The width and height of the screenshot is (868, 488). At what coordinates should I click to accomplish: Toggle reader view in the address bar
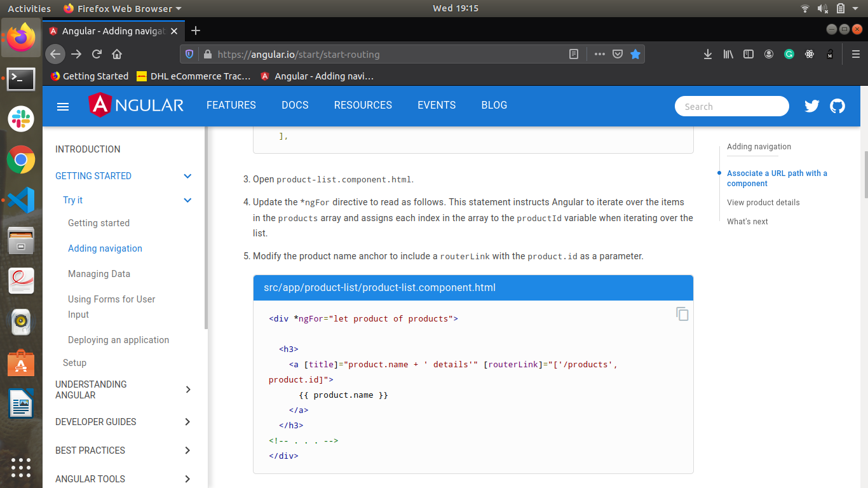click(x=574, y=54)
